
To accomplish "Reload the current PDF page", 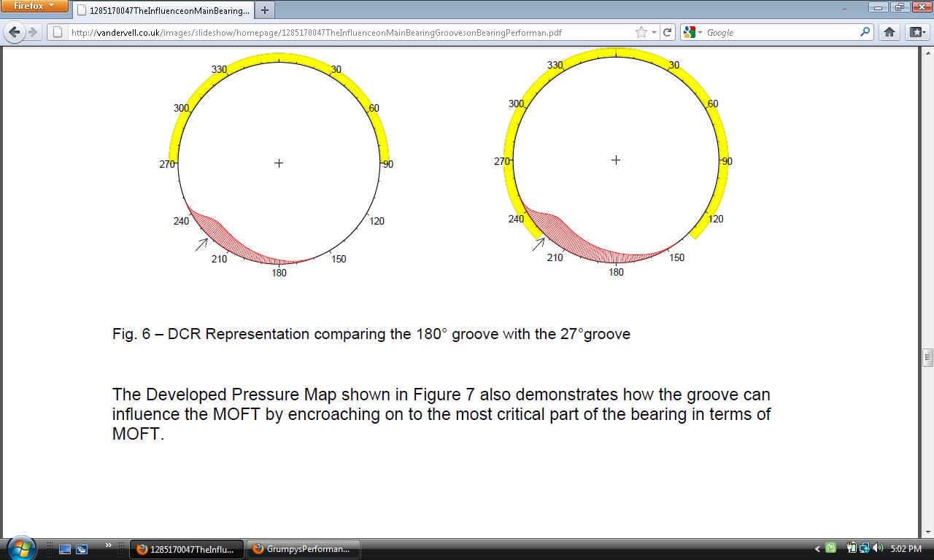I will 667,32.
